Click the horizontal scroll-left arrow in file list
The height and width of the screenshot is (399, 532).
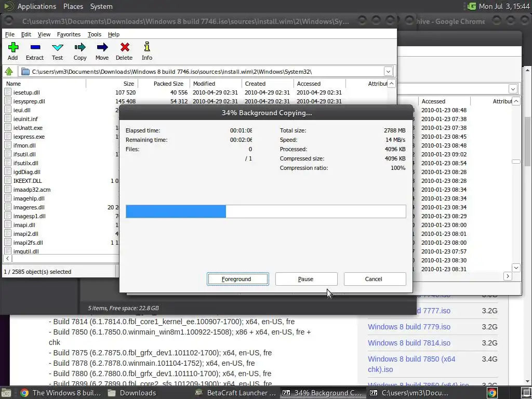(7, 259)
